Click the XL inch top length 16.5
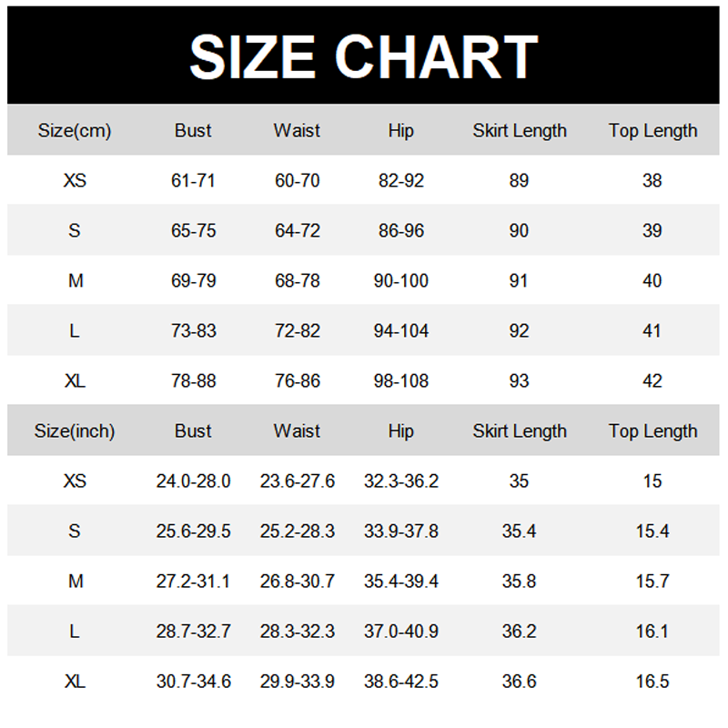The height and width of the screenshot is (728, 728). point(652,682)
